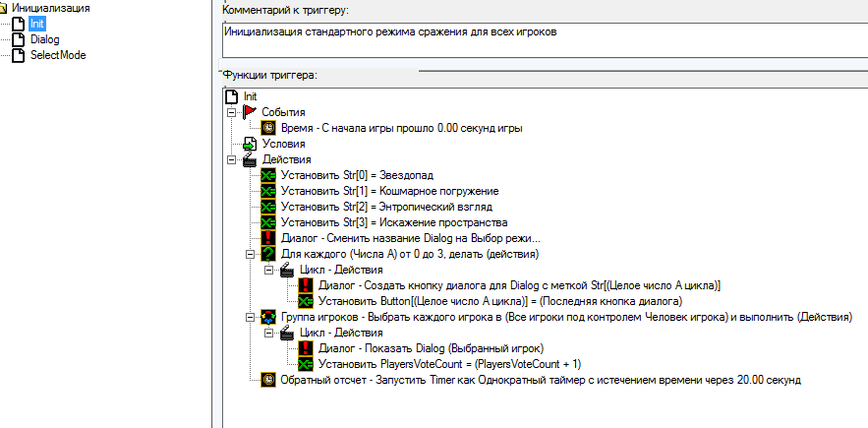Screen dimensions: 868x428
Task: Click the variable icon for Str[1] row
Action: 269,191
